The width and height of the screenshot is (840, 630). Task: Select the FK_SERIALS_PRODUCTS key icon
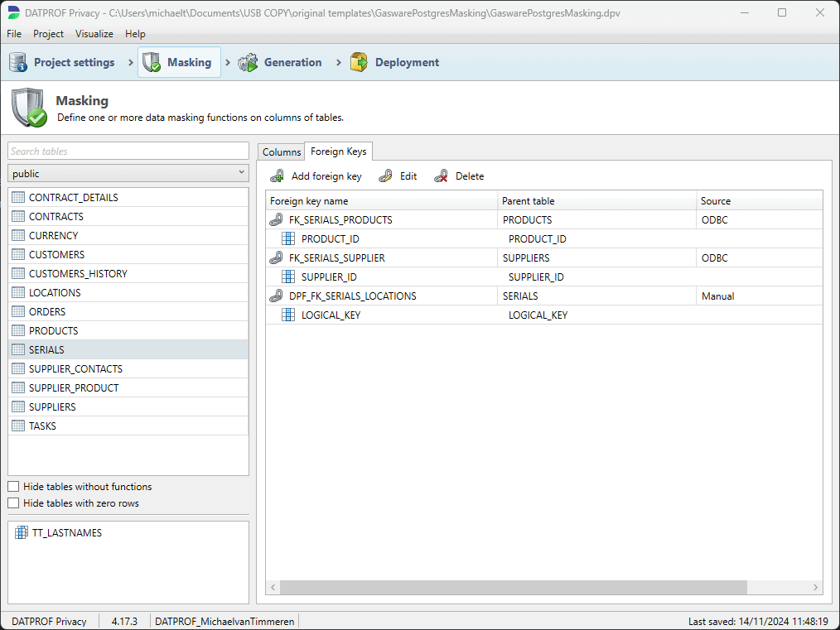click(277, 220)
